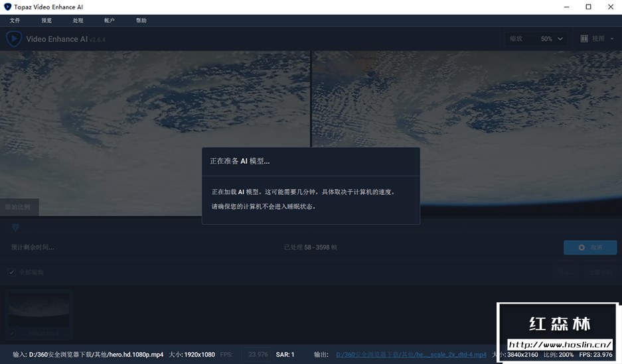Toggle the 全部编辑 checkbox
The image size is (622, 364).
11,272
